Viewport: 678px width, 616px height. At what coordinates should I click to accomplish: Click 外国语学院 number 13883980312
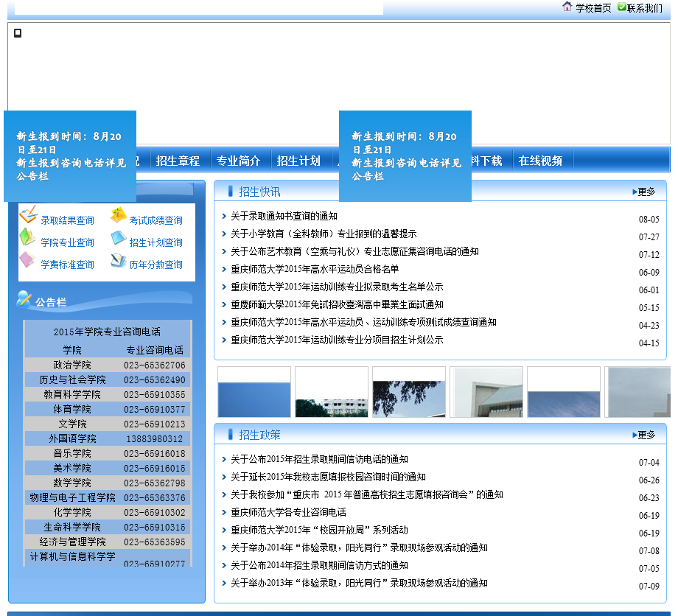tap(154, 438)
